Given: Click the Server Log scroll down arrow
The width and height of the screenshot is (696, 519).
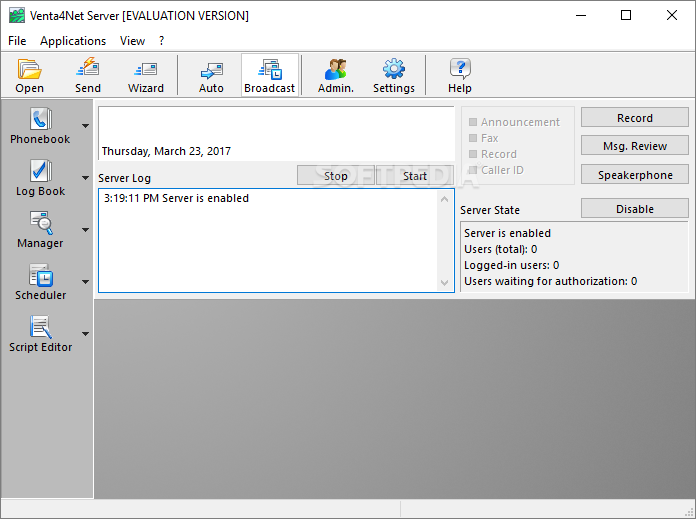Looking at the screenshot, I should click(444, 282).
